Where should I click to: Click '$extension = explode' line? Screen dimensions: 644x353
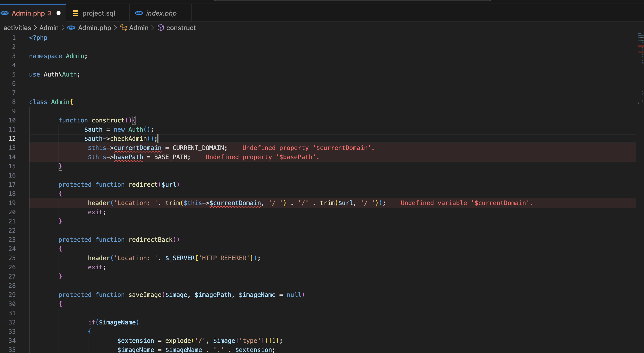[200, 341]
